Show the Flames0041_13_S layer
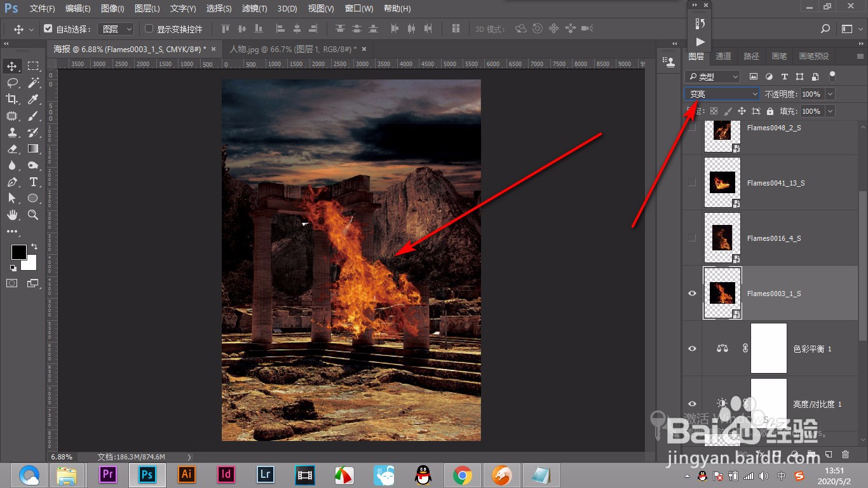868x488 pixels. click(x=693, y=182)
